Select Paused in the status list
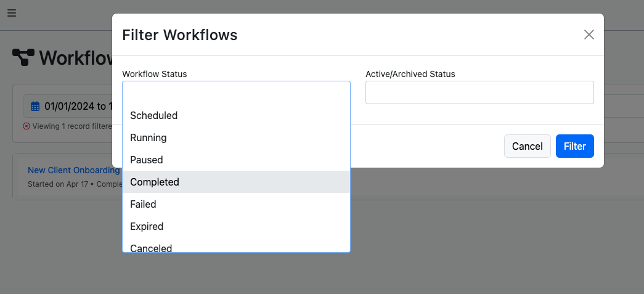Image resolution: width=644 pixels, height=294 pixels. (x=236, y=160)
